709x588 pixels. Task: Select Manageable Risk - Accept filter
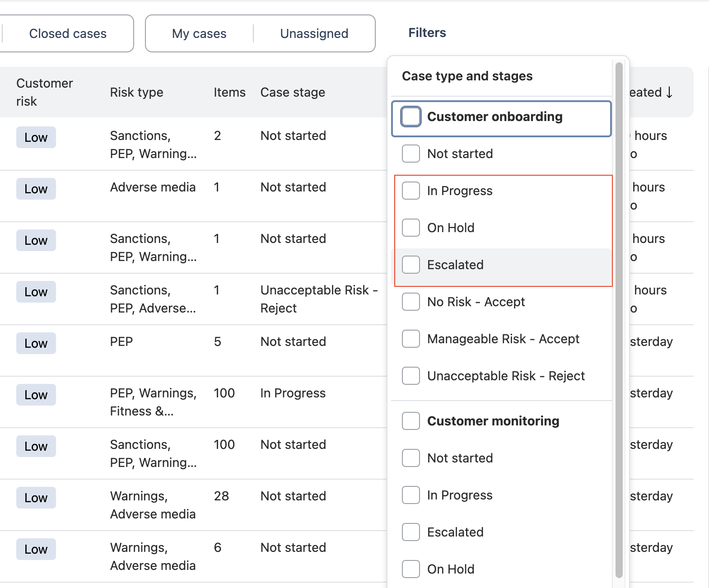coord(411,339)
